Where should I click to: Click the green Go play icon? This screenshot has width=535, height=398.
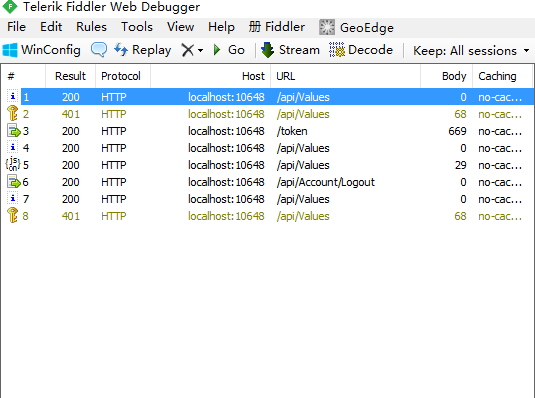(x=217, y=50)
